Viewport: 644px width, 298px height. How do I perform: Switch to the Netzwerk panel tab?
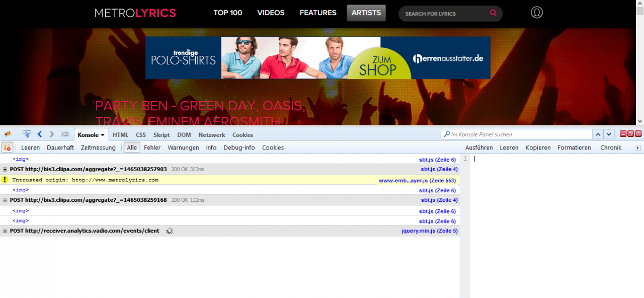click(x=212, y=135)
